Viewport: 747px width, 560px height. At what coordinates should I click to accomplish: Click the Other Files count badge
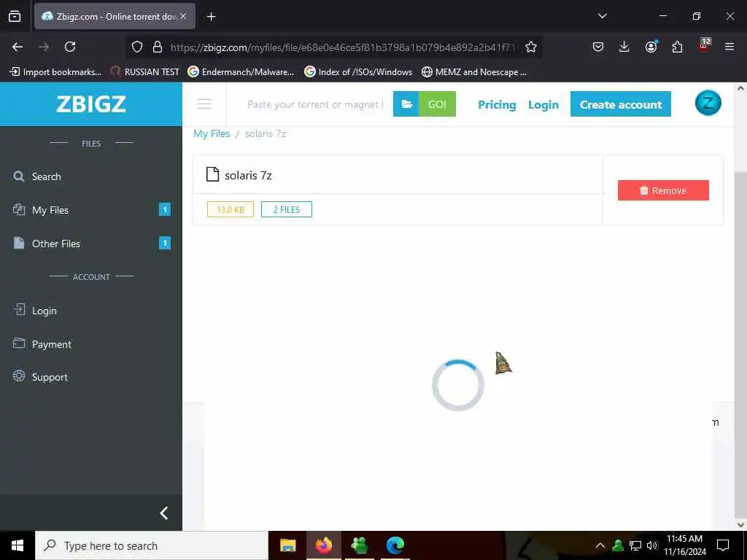point(165,243)
